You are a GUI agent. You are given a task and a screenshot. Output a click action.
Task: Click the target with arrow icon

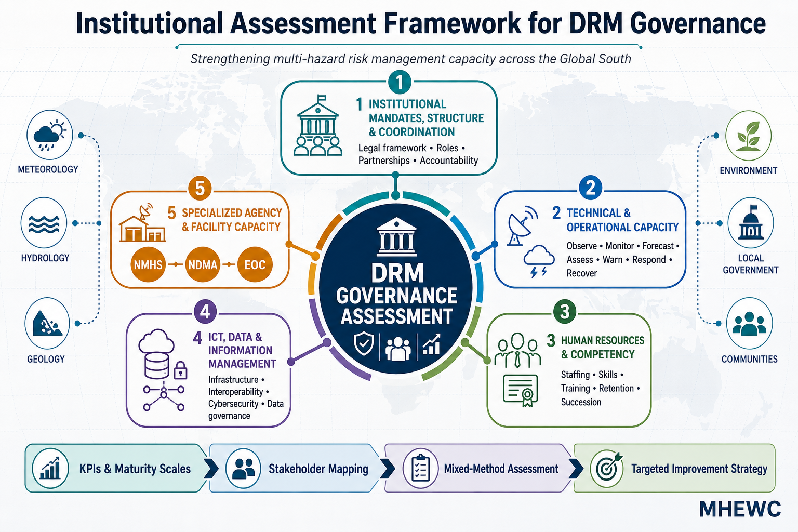pos(607,468)
